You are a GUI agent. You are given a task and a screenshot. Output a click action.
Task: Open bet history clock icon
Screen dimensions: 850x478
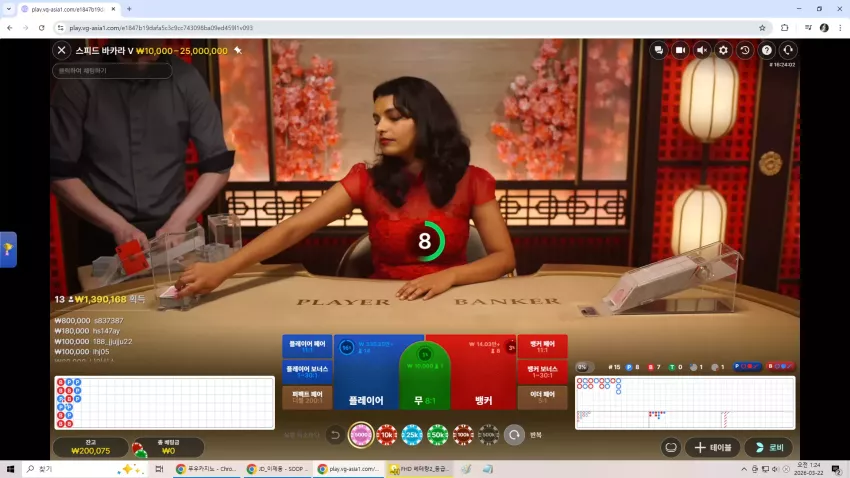[x=745, y=50]
